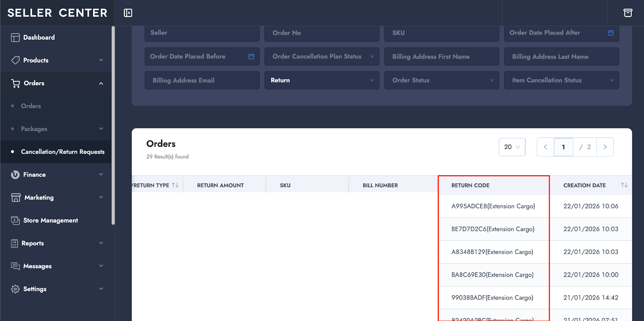Open the Order Status dropdown
Image resolution: width=644 pixels, height=321 pixels.
[442, 80]
